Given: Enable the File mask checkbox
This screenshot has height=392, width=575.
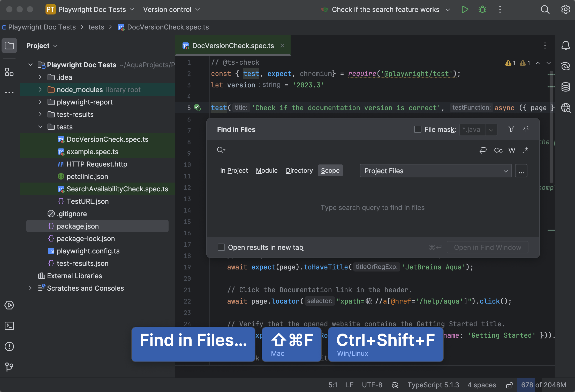Looking at the screenshot, I should point(418,129).
